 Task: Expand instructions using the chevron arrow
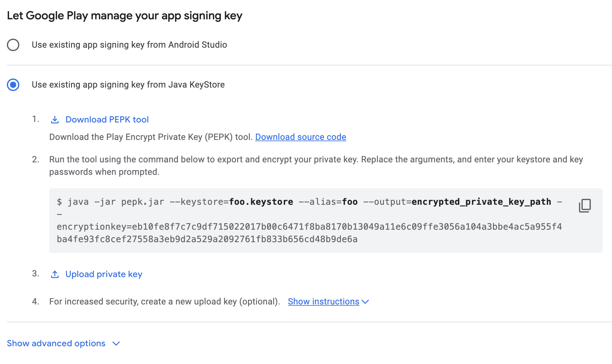[x=366, y=302]
